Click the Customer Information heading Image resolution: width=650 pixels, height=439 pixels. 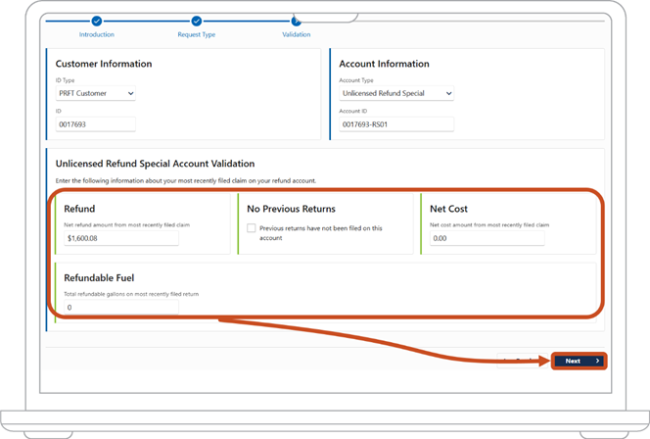click(x=104, y=64)
